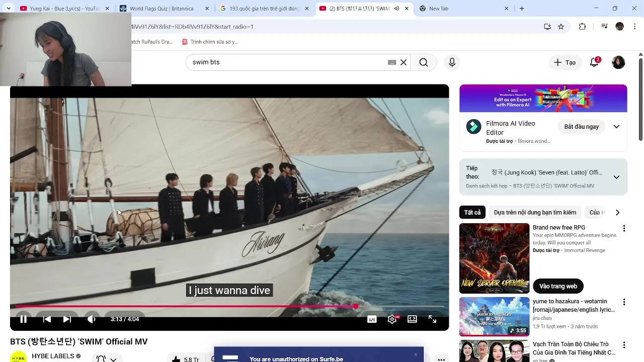644x362 pixels.
Task: Open Chrome profile avatar
Action: click(619, 27)
